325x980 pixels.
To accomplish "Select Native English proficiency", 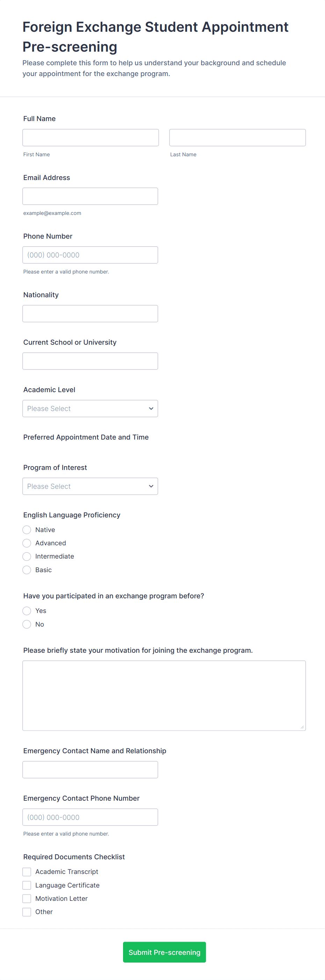I will pyautogui.click(x=27, y=530).
